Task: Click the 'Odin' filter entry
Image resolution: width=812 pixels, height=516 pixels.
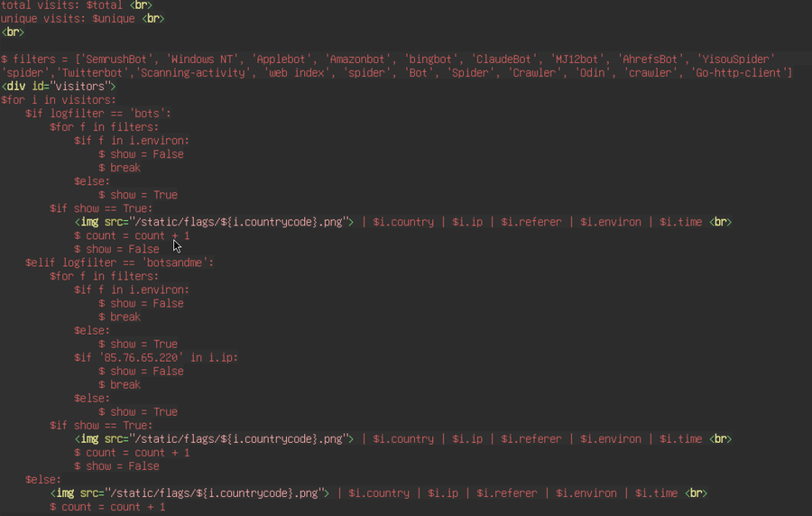Action: (x=592, y=73)
